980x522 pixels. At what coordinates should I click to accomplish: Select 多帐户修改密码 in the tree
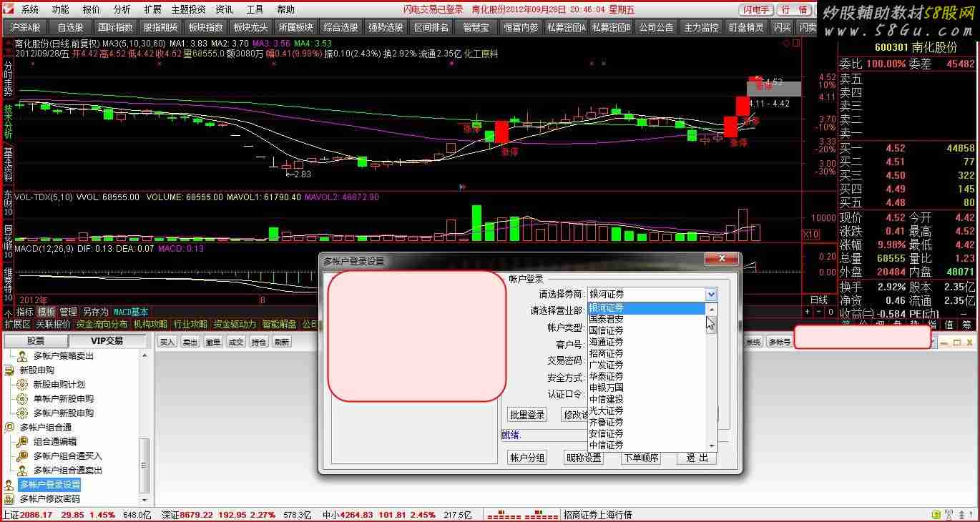click(x=49, y=499)
